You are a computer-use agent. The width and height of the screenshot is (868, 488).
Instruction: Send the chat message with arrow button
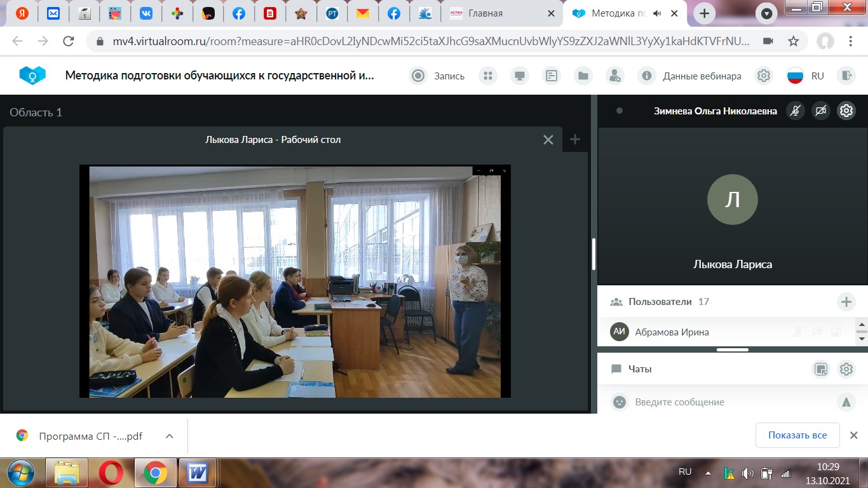point(846,402)
